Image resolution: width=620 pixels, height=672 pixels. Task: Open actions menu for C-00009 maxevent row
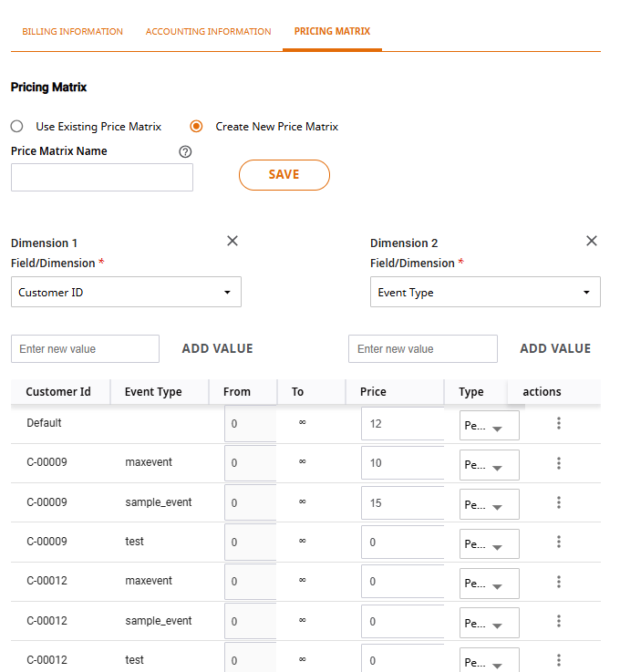559,463
